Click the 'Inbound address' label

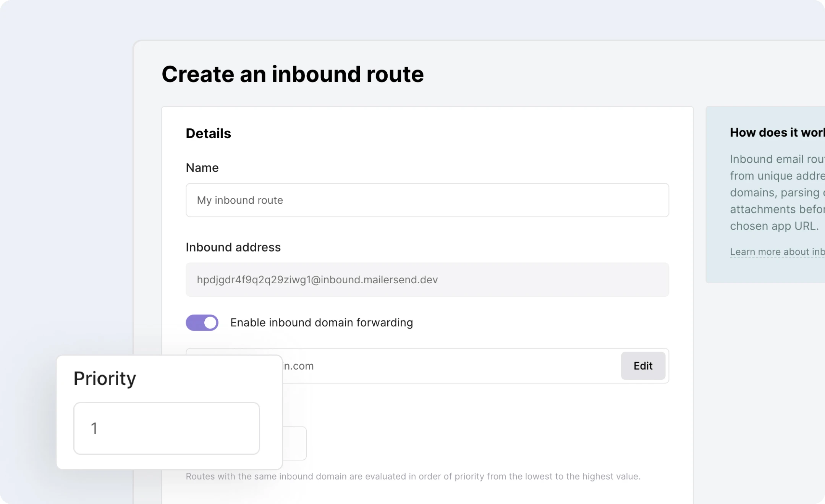pyautogui.click(x=233, y=247)
